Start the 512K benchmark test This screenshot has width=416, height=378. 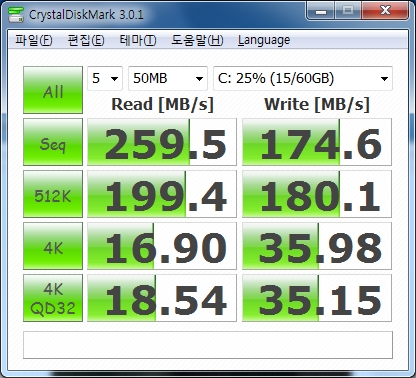[53, 194]
